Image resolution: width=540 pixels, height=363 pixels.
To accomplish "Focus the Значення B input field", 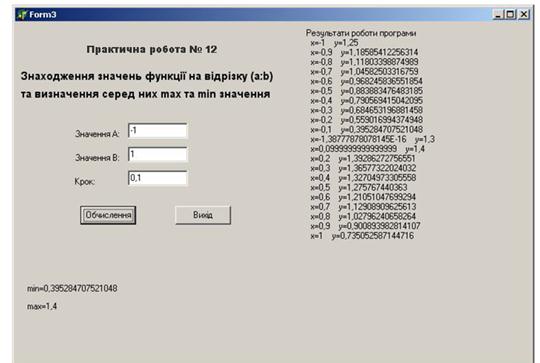I will tap(158, 154).
